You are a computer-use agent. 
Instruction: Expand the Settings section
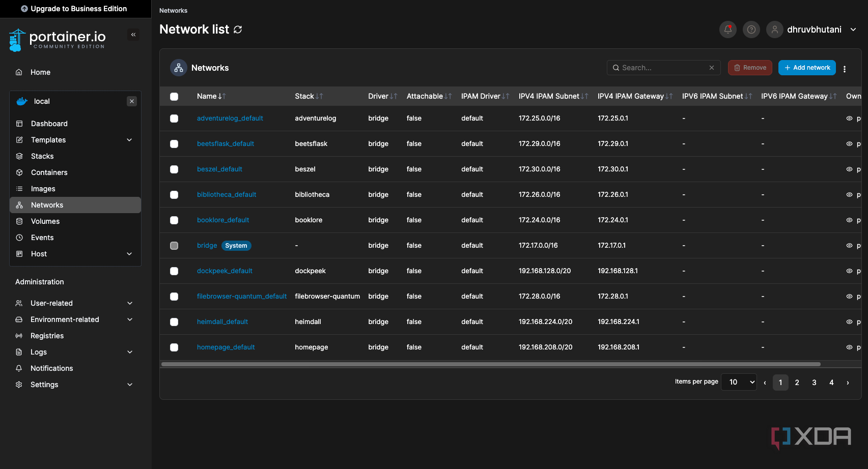tap(130, 385)
